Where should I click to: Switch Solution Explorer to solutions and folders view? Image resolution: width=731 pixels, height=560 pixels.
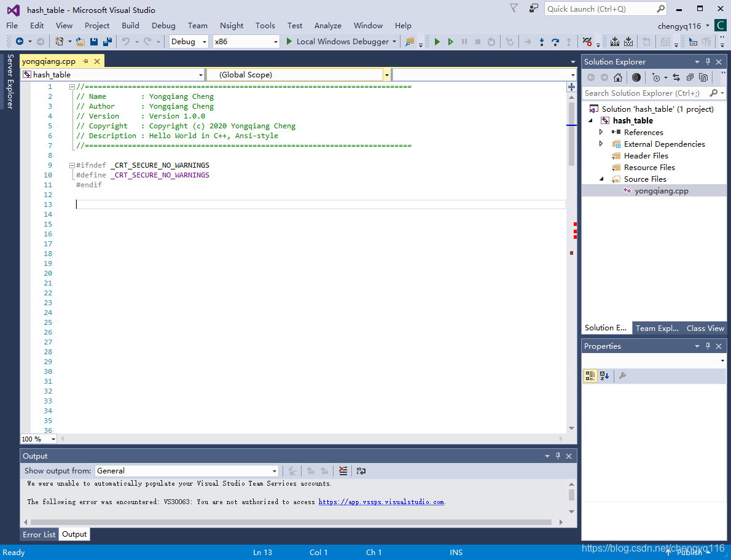tap(636, 78)
